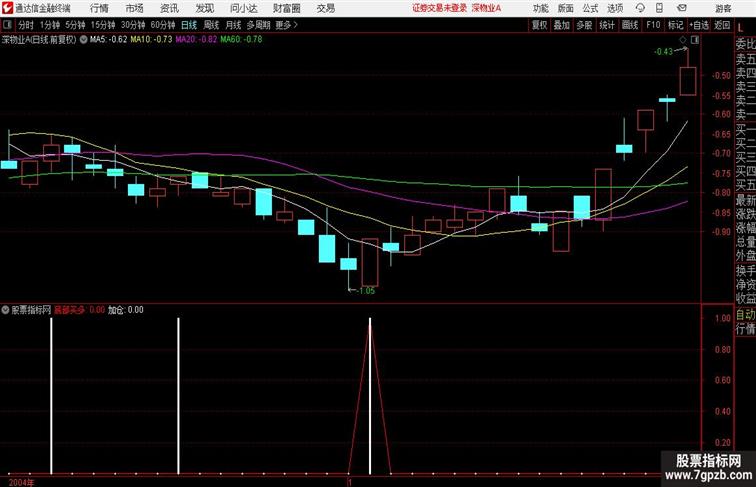Screen dimensions: 756x487
Task: Open the 行情 menu
Action: tap(99, 8)
